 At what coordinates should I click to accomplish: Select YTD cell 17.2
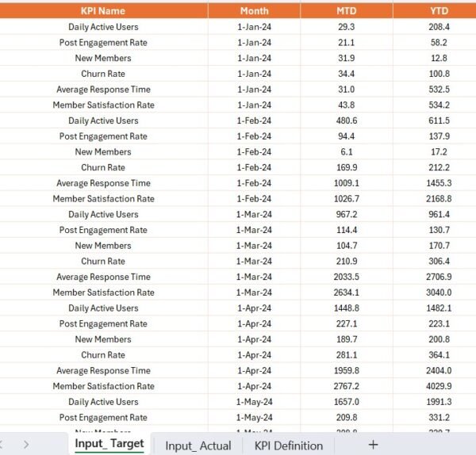(435, 152)
